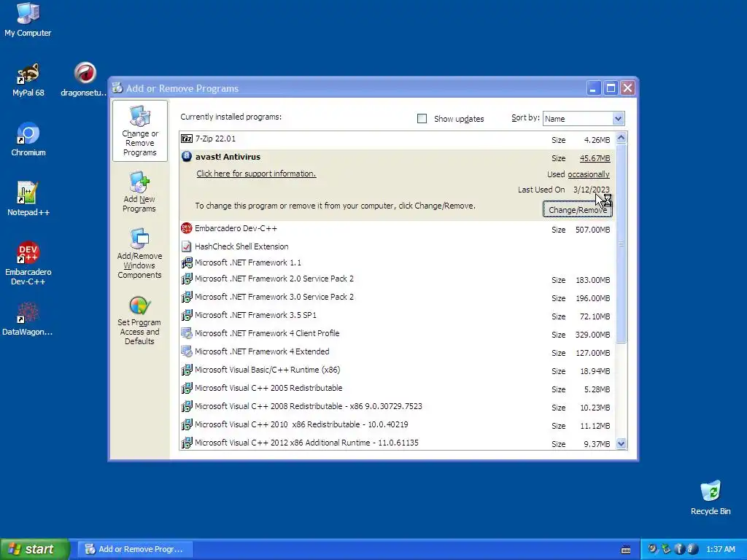Open Set Program Access and Defaults
747x560 pixels.
pyautogui.click(x=139, y=321)
